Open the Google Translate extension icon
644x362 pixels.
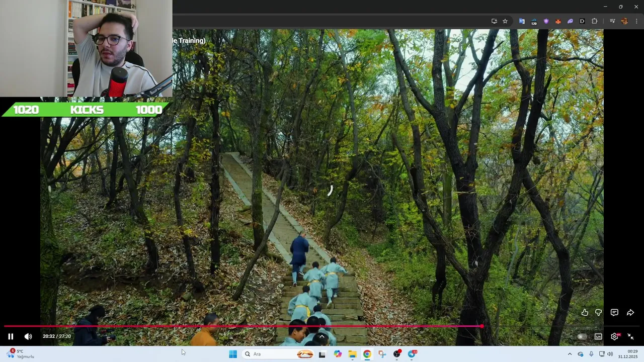(x=522, y=21)
